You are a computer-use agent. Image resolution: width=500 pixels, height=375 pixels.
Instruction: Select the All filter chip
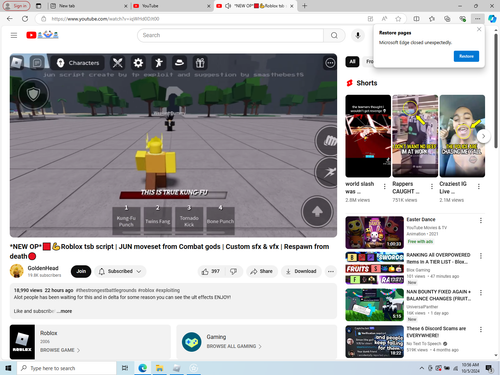click(352, 62)
